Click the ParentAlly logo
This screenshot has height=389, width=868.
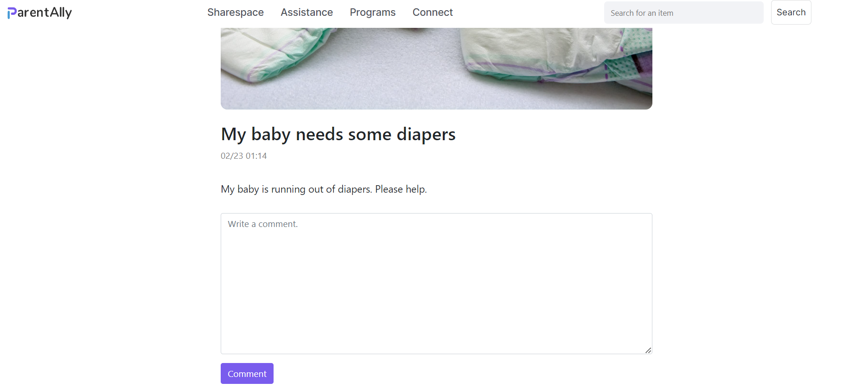(39, 13)
